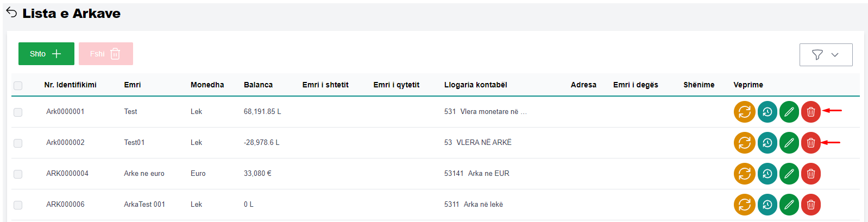Image resolution: width=868 pixels, height=222 pixels.
Task: Toggle the select-all checkbox in table header
Action: pos(18,85)
